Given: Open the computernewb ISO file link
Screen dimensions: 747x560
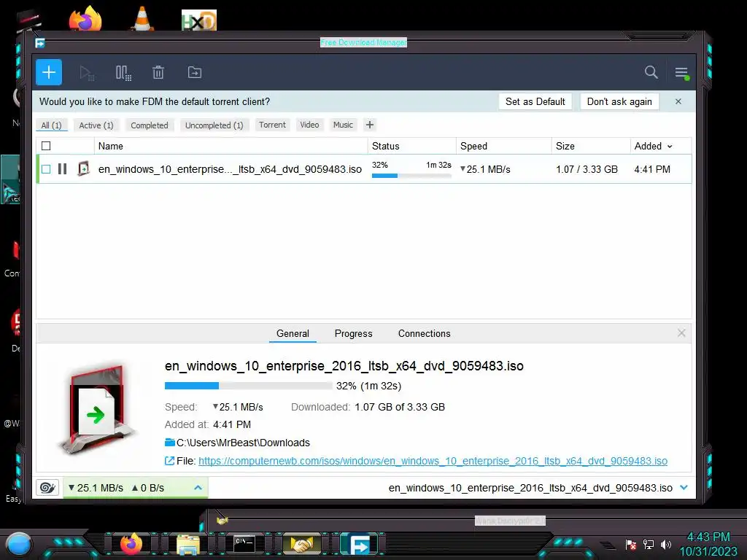Looking at the screenshot, I should pos(433,461).
